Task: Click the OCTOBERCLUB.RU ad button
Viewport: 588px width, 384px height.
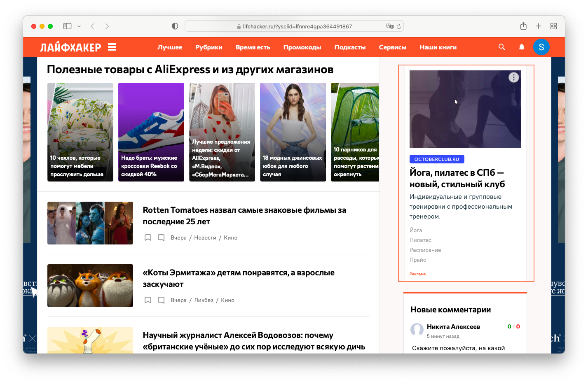Action: click(x=437, y=159)
